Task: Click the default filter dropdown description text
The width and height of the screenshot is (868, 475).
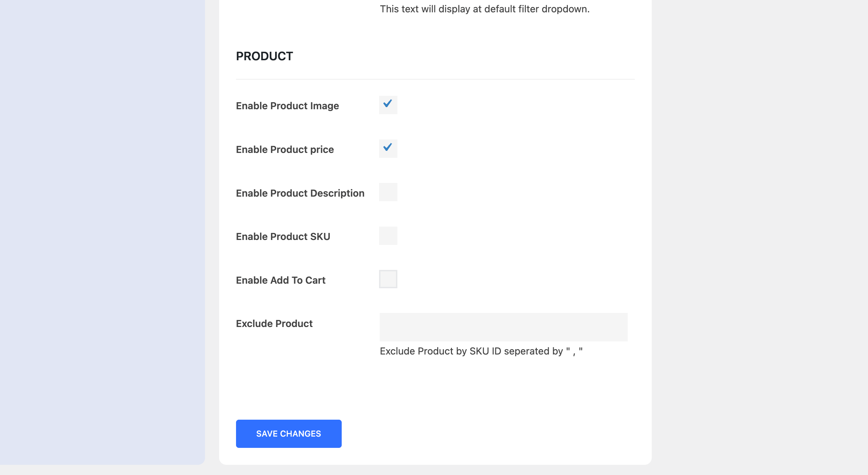Action: tap(484, 9)
